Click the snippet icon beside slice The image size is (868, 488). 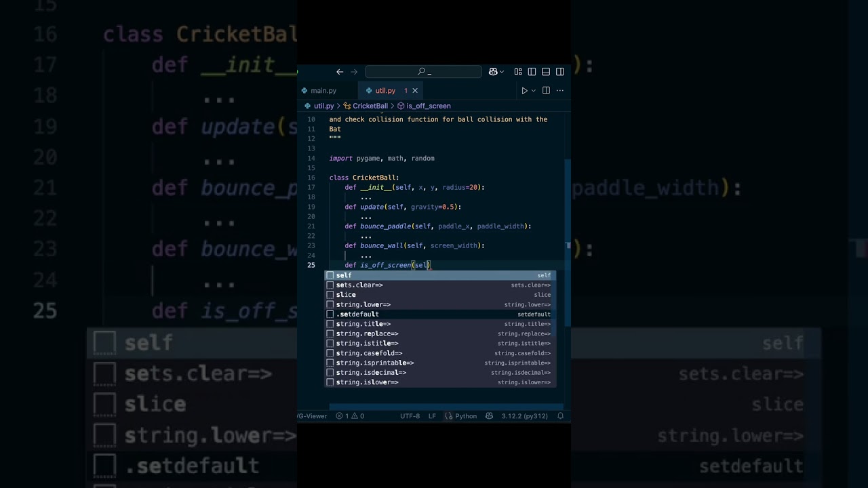coord(330,295)
